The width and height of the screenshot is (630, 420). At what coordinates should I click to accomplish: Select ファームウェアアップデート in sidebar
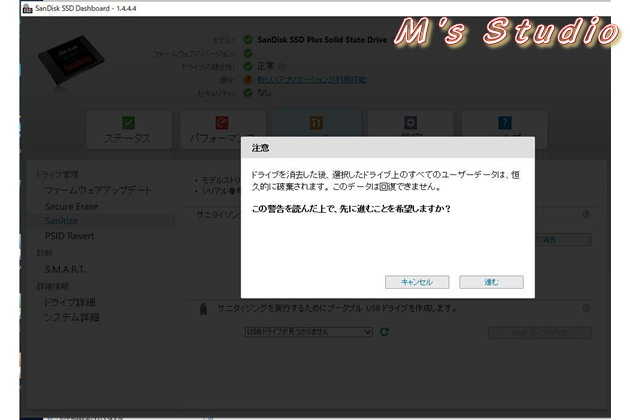coord(98,190)
